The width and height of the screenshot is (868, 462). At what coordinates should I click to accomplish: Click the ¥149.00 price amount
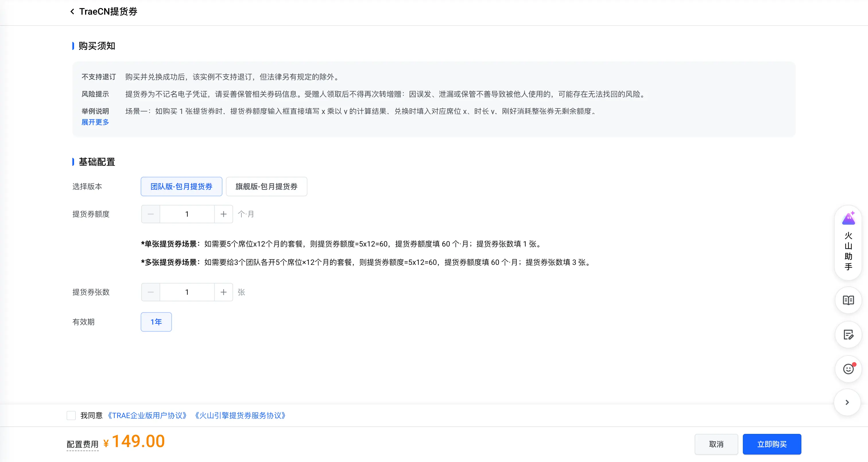[134, 441]
